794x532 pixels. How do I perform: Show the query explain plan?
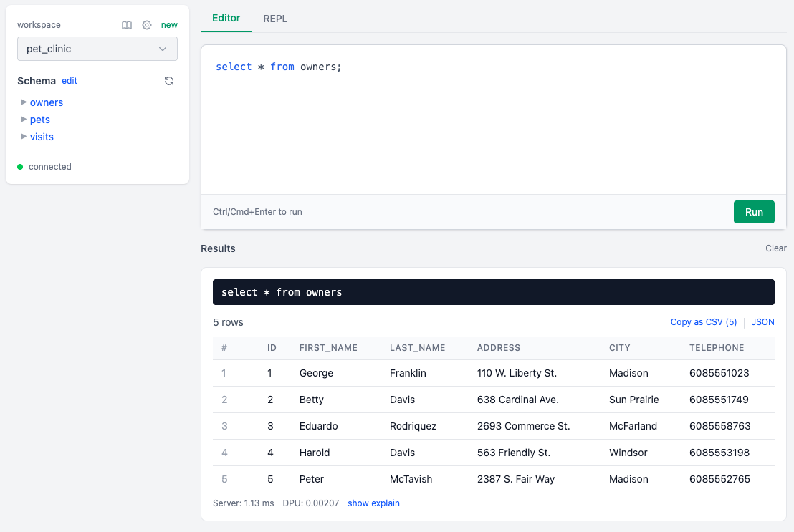[x=373, y=503]
